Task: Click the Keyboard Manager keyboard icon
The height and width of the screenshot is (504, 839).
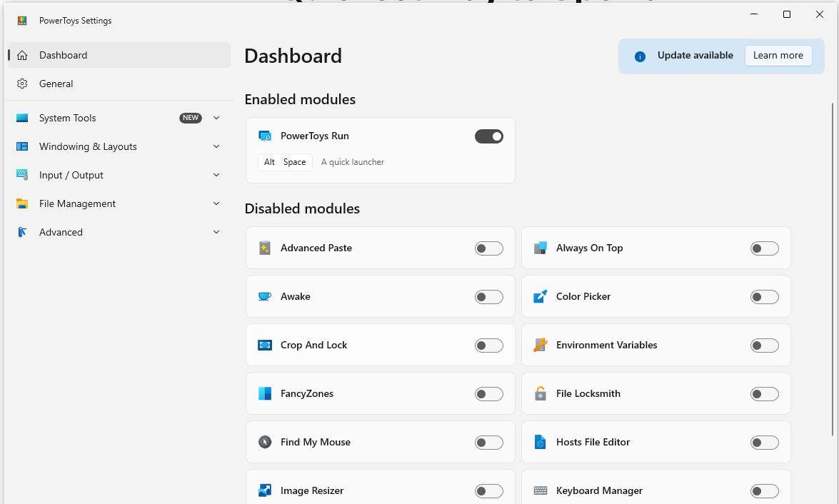Action: 541,490
